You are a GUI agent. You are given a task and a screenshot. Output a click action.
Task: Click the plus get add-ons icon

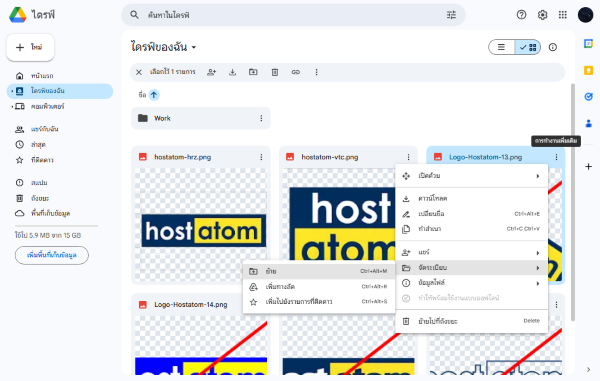click(589, 166)
